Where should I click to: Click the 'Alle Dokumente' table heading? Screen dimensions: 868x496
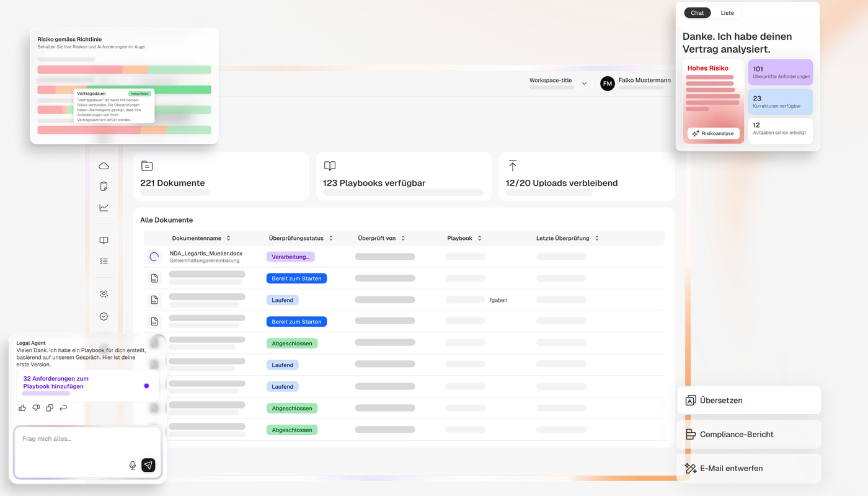(x=167, y=220)
